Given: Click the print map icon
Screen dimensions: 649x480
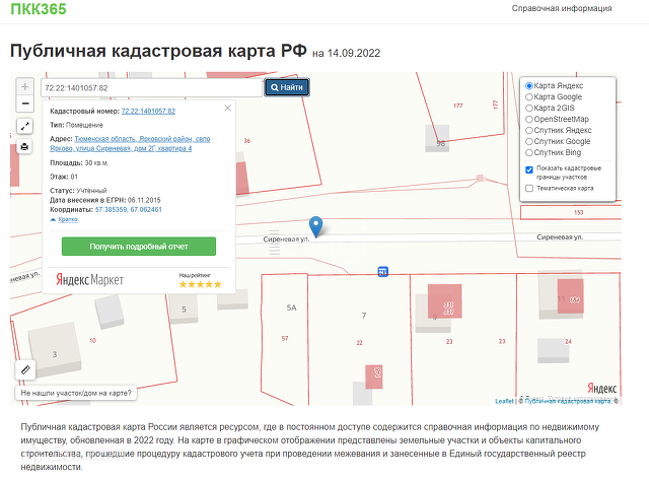Looking at the screenshot, I should tap(25, 146).
